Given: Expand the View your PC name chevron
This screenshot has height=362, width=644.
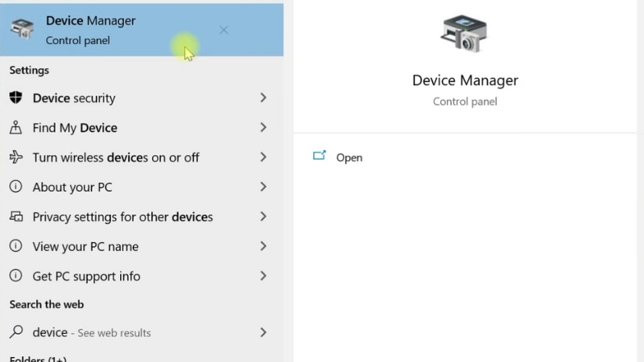Looking at the screenshot, I should tap(263, 247).
